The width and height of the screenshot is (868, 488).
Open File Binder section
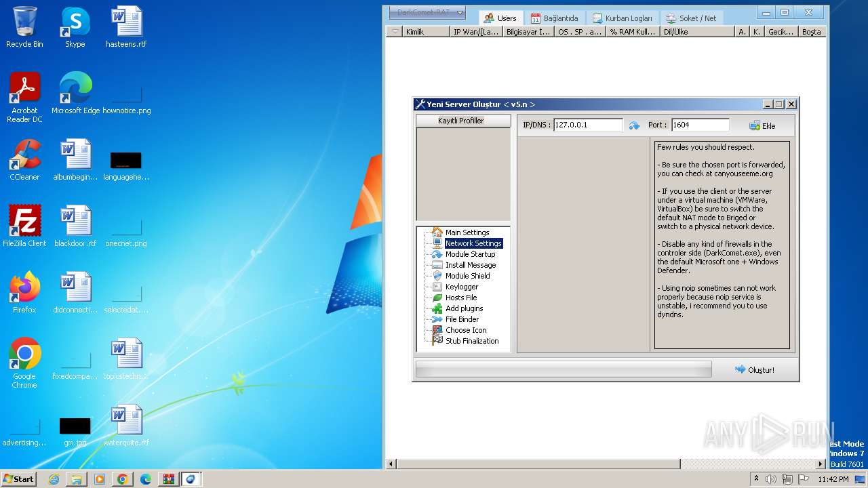[462, 319]
